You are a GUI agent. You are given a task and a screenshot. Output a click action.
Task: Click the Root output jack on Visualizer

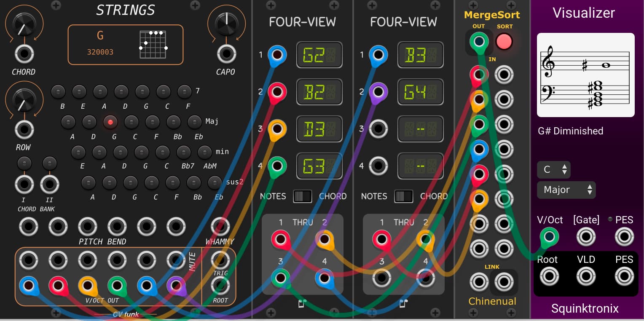click(548, 276)
